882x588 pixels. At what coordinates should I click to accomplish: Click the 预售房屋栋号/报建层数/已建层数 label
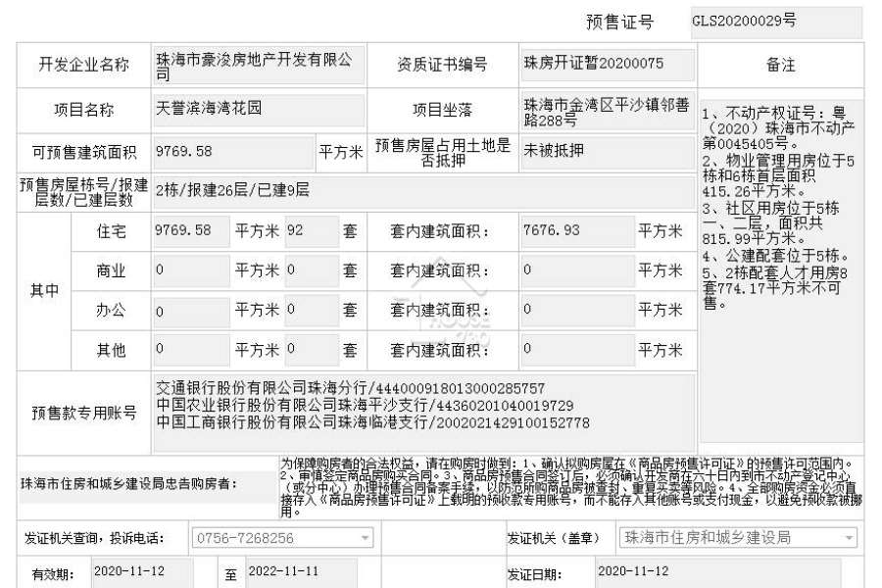(x=84, y=192)
